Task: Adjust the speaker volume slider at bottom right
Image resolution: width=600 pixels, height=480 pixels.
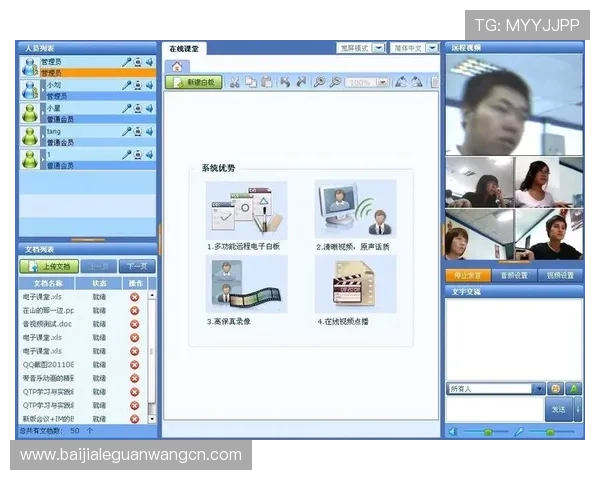Action: pyautogui.click(x=487, y=432)
